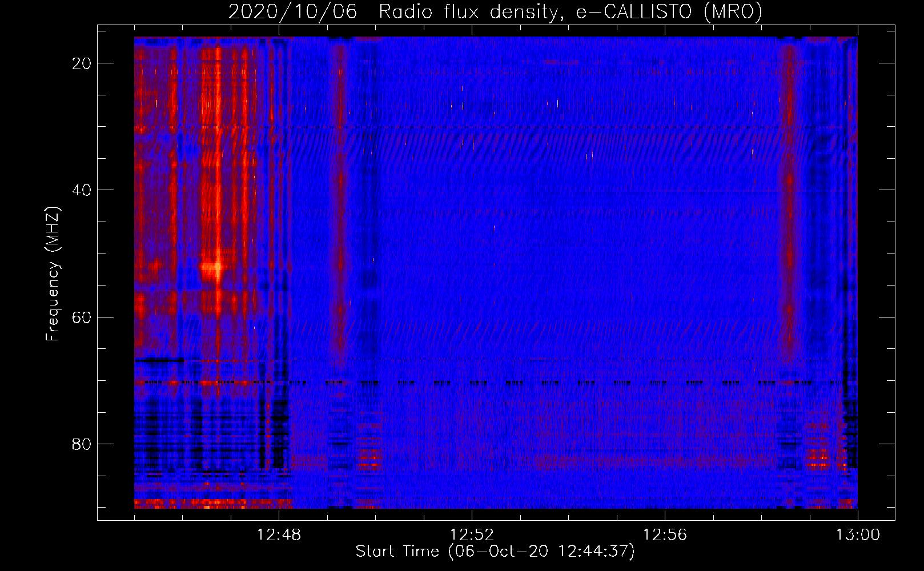Click the '20' frequency tick label

click(82, 63)
